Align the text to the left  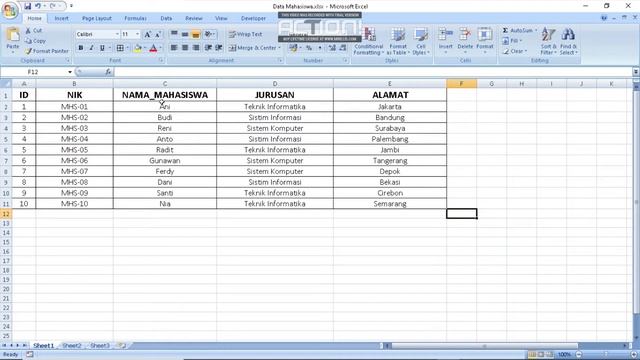click(x=174, y=48)
